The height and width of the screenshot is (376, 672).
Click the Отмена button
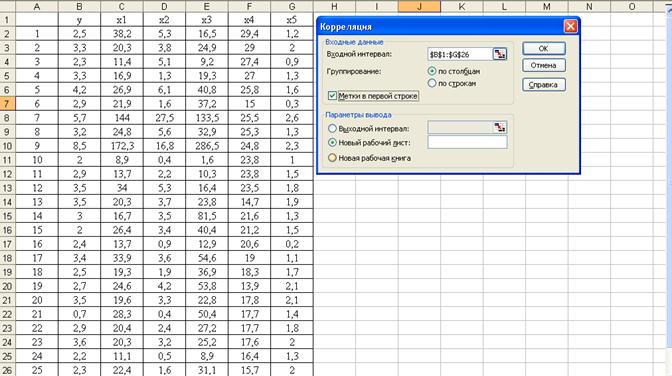[x=544, y=66]
